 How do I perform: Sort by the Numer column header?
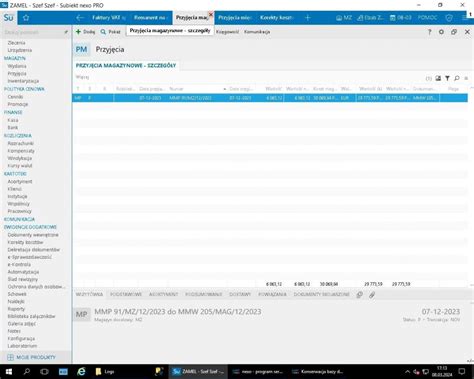176,89
